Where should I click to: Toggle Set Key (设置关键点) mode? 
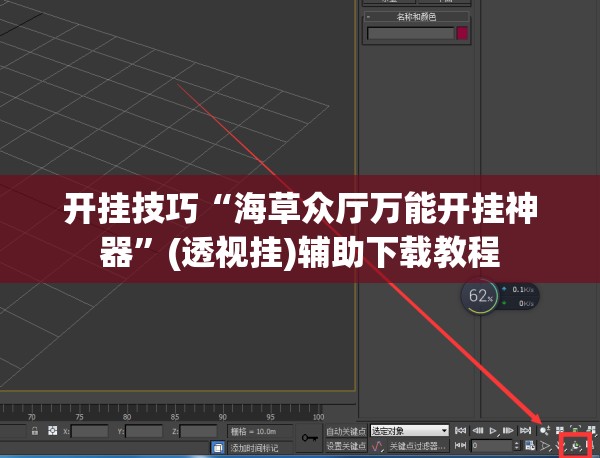pos(346,446)
